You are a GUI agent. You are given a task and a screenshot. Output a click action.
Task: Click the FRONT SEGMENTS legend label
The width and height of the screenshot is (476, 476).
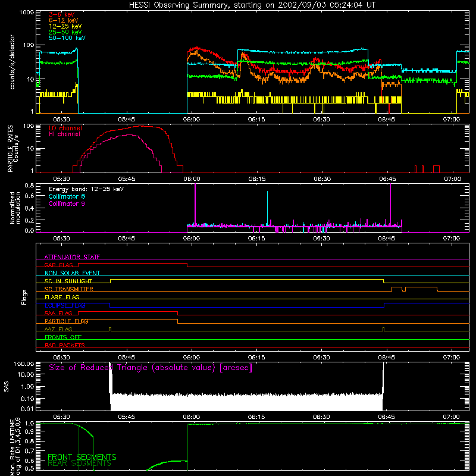pos(82,457)
